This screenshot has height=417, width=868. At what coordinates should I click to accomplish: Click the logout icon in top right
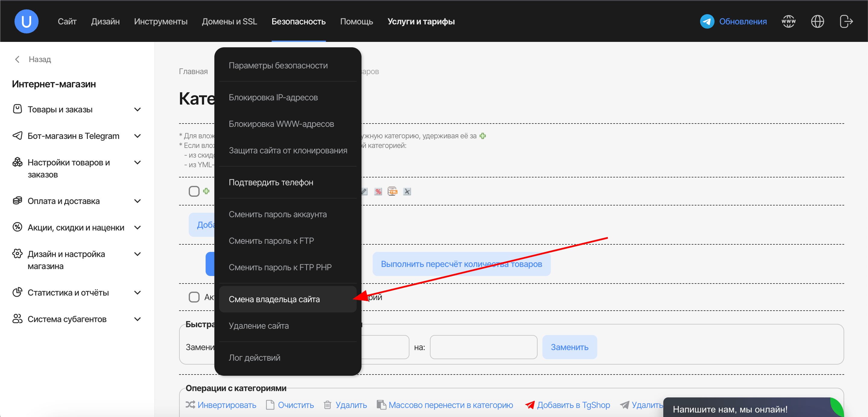[846, 22]
